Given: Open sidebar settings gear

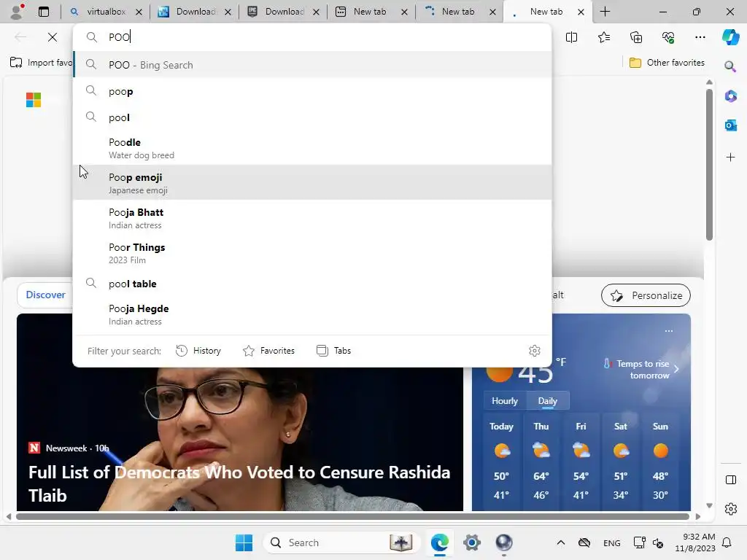Looking at the screenshot, I should click(730, 509).
